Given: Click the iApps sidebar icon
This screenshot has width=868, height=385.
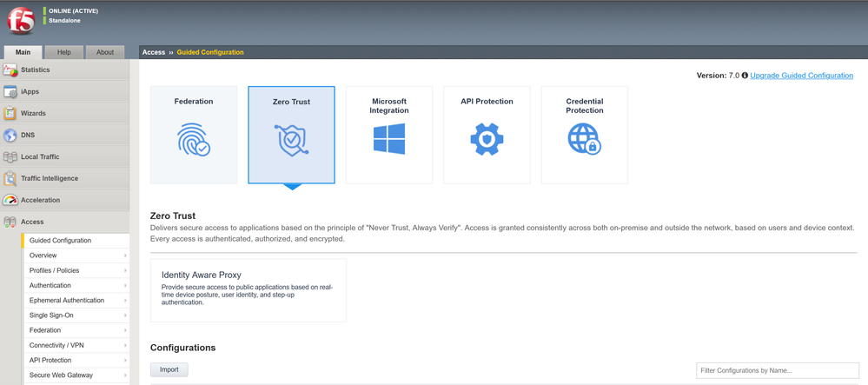Looking at the screenshot, I should tap(10, 91).
